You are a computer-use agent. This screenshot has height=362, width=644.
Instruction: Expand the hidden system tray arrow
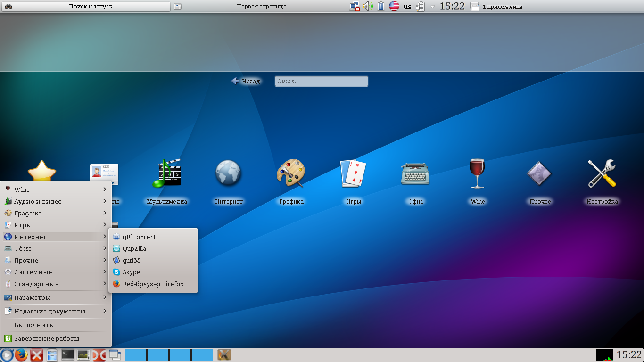[x=432, y=7]
